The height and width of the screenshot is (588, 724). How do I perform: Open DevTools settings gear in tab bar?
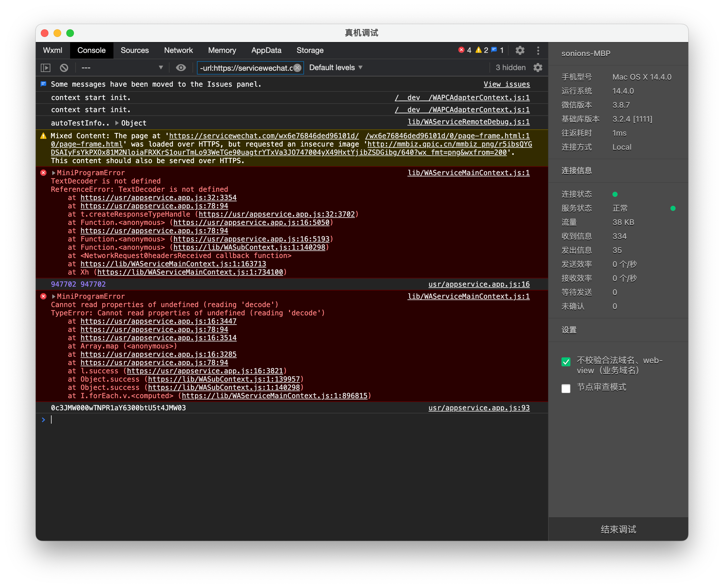pos(520,50)
